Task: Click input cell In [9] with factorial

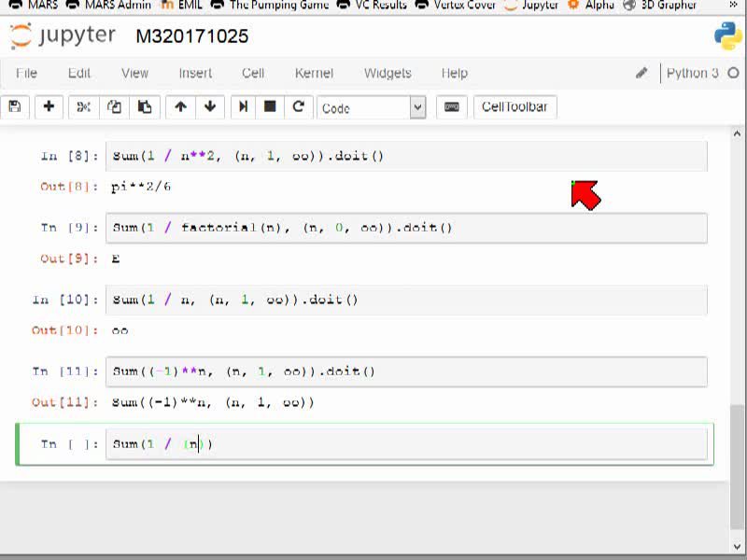Action: (406, 228)
